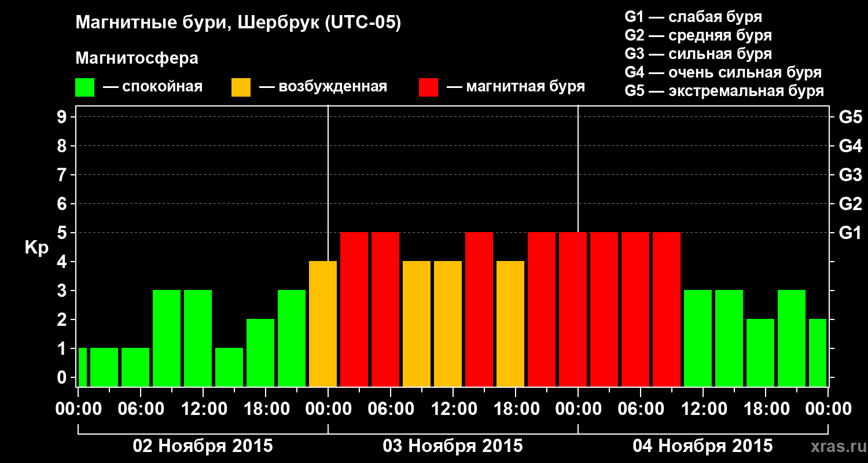The image size is (868, 463).
Task: Click the green Kp 2 bar on 02 Ноября
Action: click(260, 352)
